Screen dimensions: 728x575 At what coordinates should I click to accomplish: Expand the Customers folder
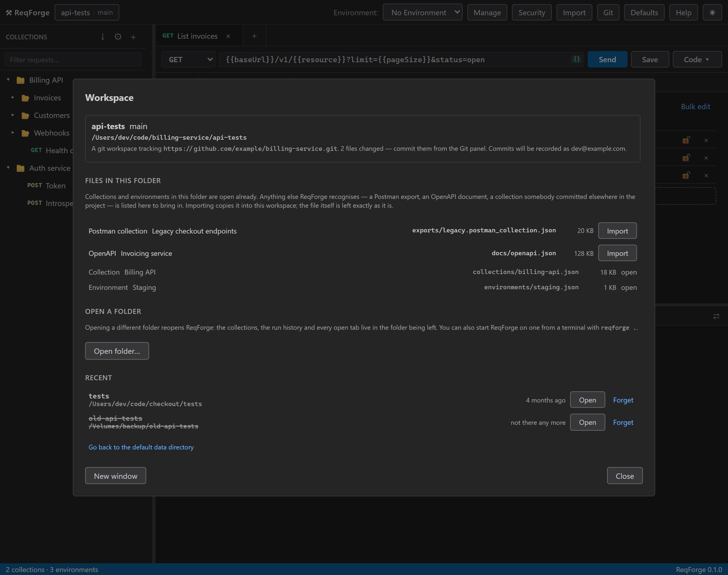point(13,115)
